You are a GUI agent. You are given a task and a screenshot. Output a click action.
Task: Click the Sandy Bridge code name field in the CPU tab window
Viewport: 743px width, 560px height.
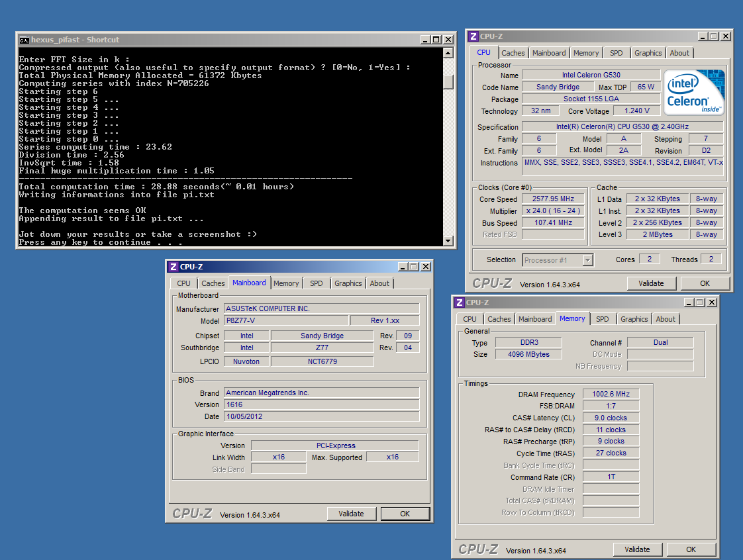coord(558,87)
